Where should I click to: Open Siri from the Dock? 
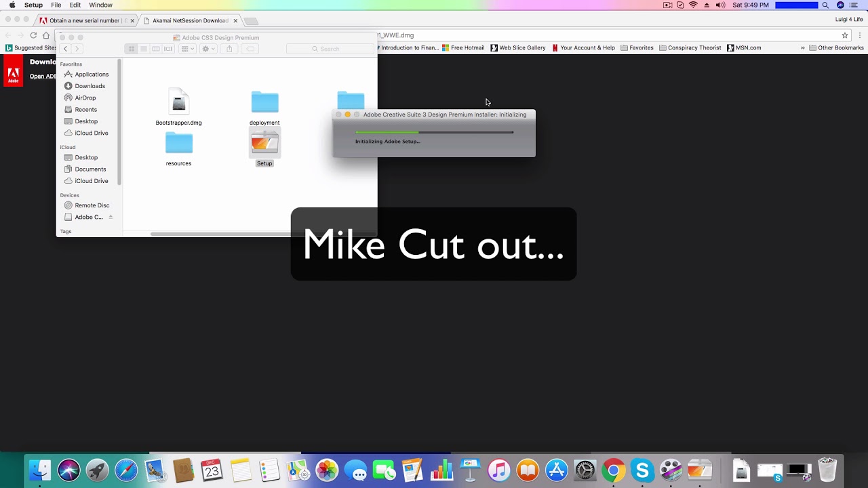[x=68, y=470]
